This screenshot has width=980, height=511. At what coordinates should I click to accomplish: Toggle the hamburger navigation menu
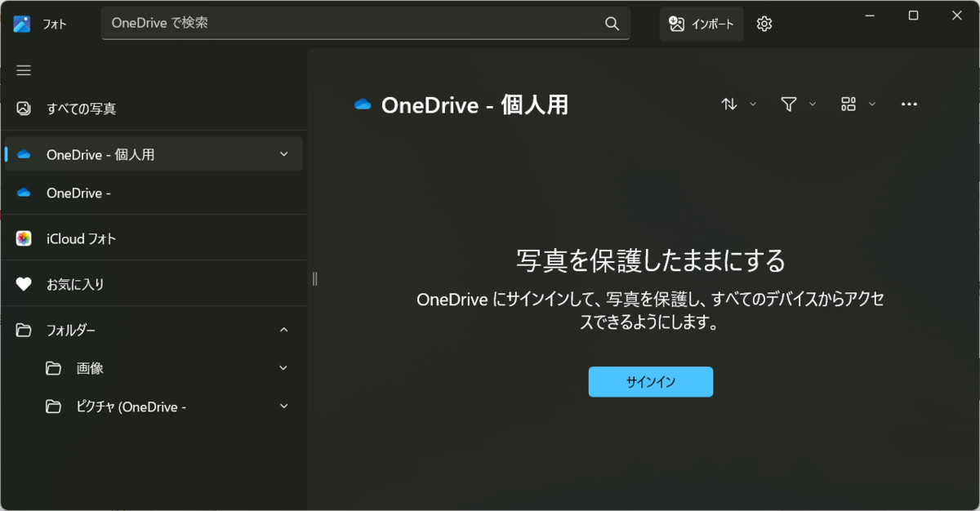[24, 70]
